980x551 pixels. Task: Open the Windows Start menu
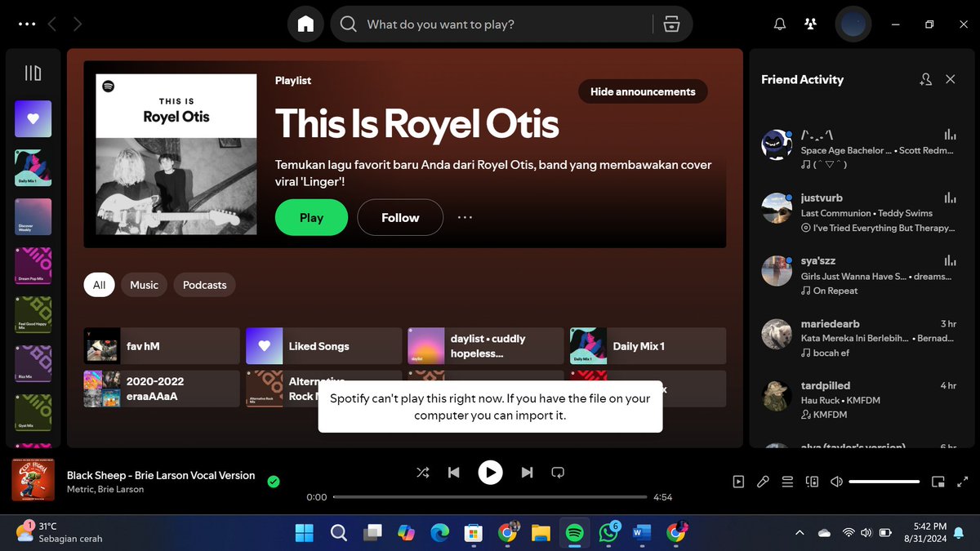pos(304,533)
